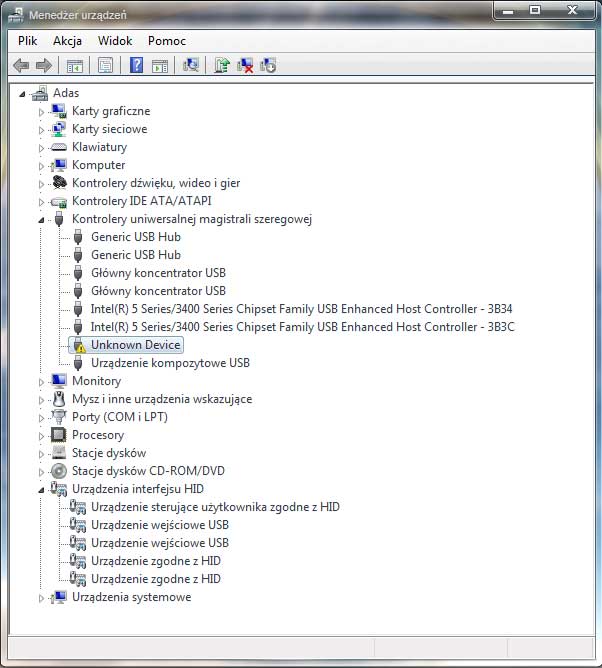
Task: Open the Plik menu
Action: (x=27, y=41)
